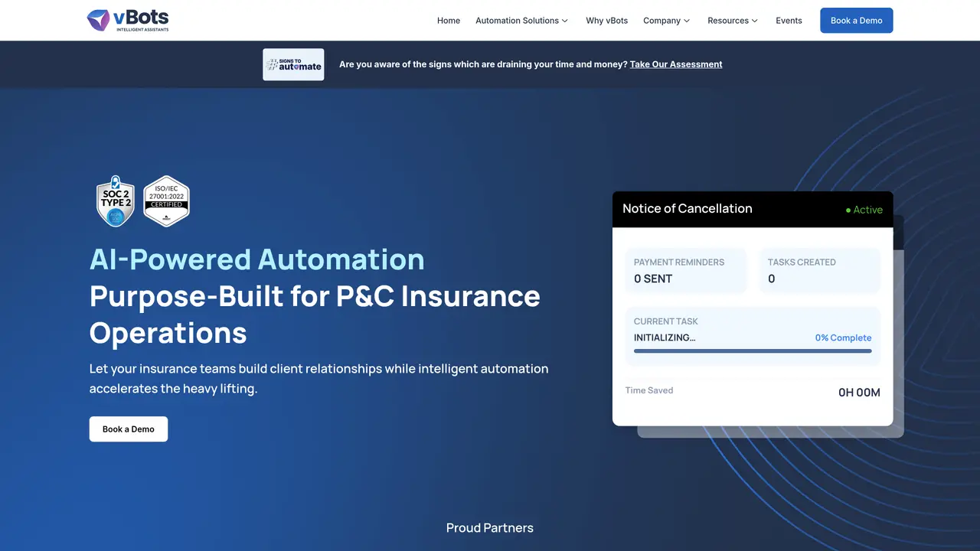Click the ISO/IEC 27001:2022 certified badge
The width and height of the screenshot is (980, 551).
pos(166,201)
